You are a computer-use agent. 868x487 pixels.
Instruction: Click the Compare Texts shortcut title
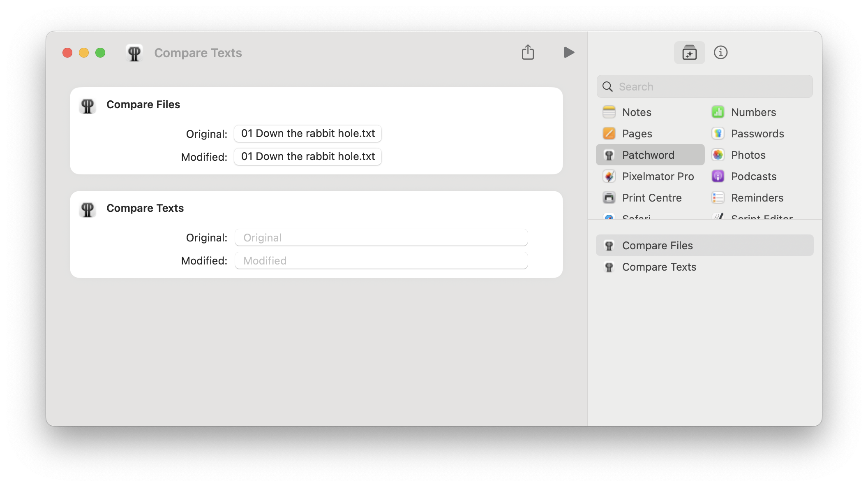pyautogui.click(x=198, y=53)
